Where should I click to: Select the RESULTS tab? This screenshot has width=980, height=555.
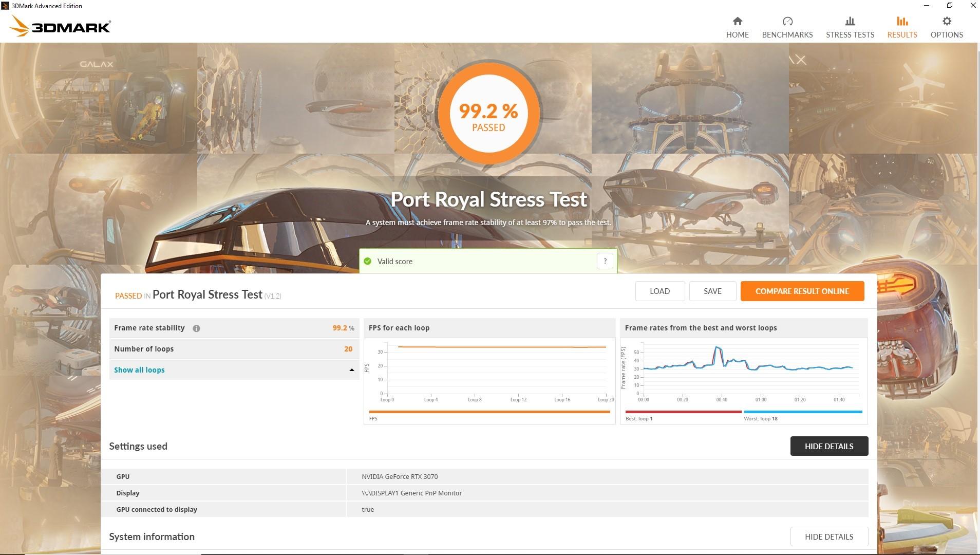[x=902, y=34]
